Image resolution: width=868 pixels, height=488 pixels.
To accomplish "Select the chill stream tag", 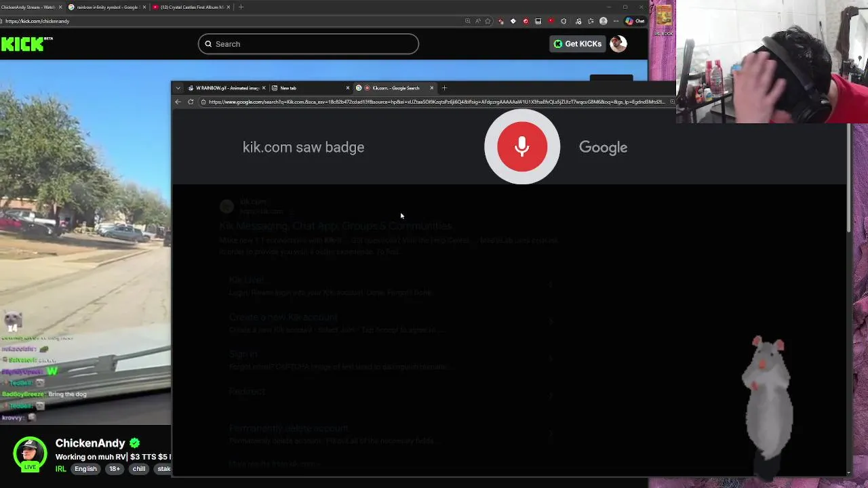I will coord(139,469).
